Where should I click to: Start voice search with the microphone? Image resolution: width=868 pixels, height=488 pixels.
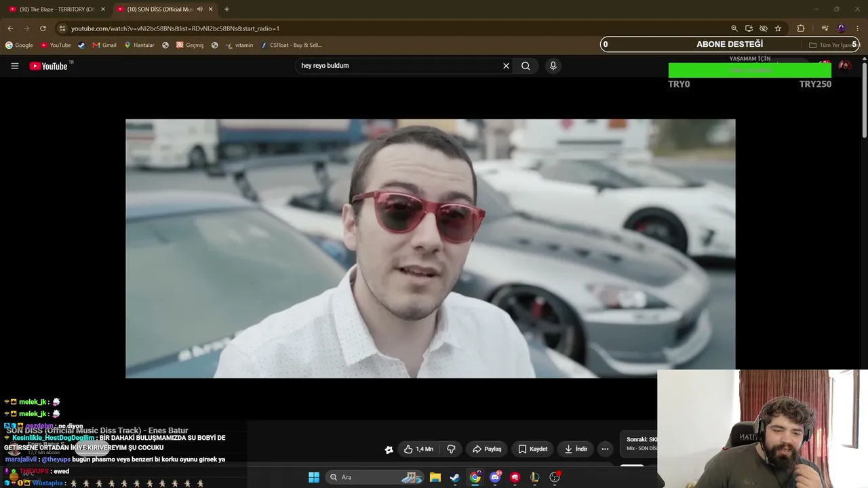[x=553, y=66]
